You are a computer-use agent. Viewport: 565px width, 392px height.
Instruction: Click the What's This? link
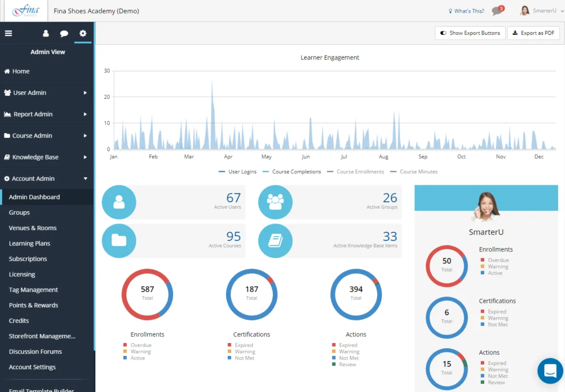[466, 11]
